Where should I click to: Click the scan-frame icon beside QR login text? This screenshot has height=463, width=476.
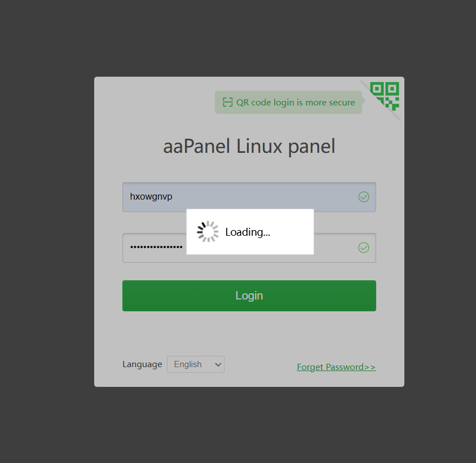(x=227, y=102)
